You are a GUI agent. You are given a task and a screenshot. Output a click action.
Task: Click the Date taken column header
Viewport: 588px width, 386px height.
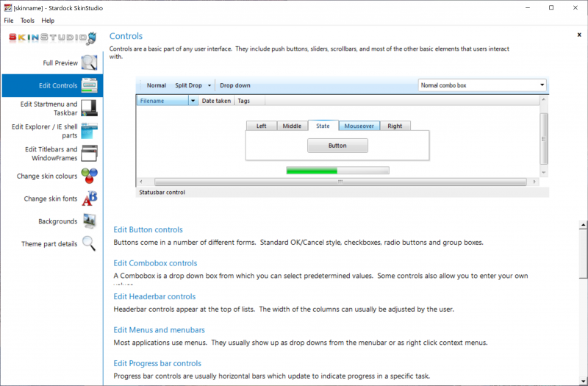(216, 101)
